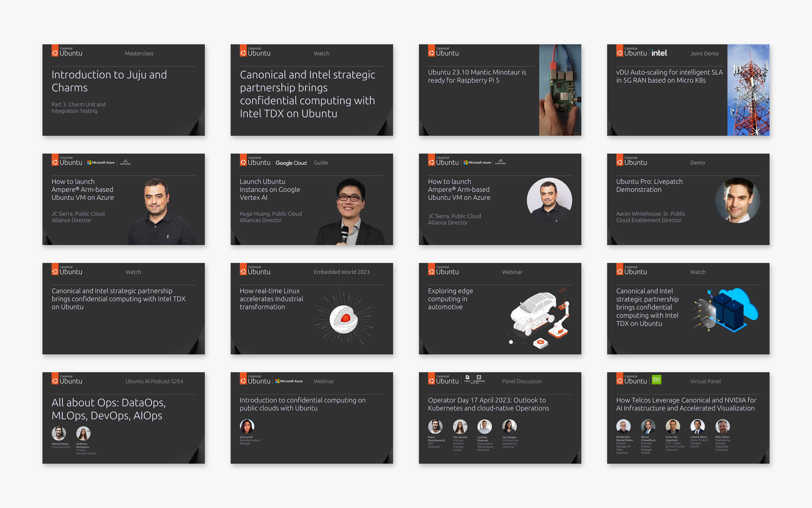Click the Google Cloud logo on the Vertex AI card
This screenshot has width=812, height=508.
pyautogui.click(x=291, y=163)
